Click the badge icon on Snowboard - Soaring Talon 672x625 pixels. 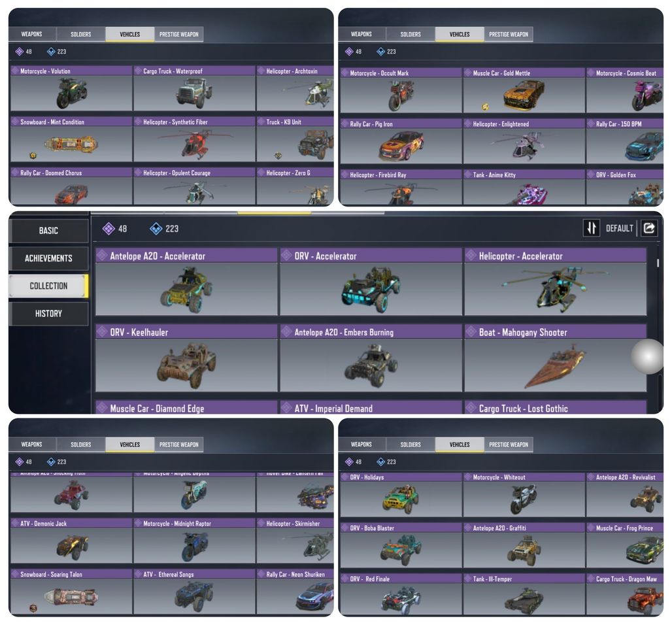pyautogui.click(x=33, y=608)
